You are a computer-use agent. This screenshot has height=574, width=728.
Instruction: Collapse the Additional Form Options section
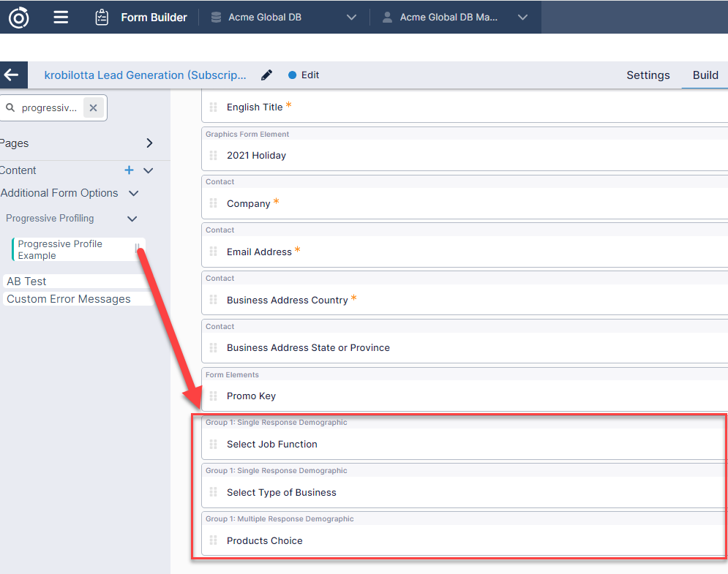click(133, 194)
